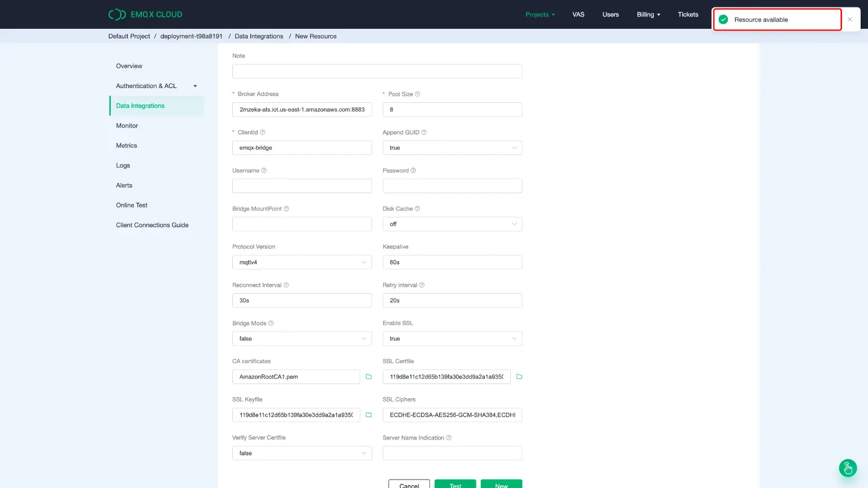Click Reconnect Interval help icon
The width and height of the screenshot is (868, 488).
[287, 285]
